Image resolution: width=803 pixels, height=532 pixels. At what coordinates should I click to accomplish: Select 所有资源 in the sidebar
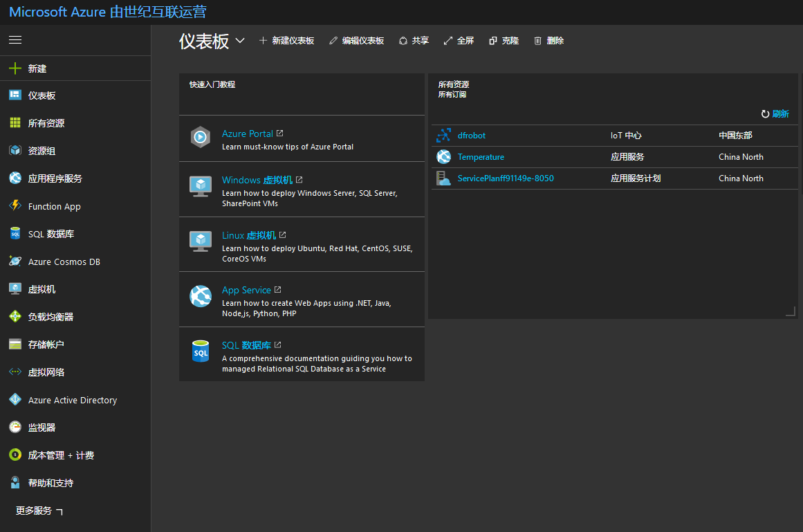(46, 123)
